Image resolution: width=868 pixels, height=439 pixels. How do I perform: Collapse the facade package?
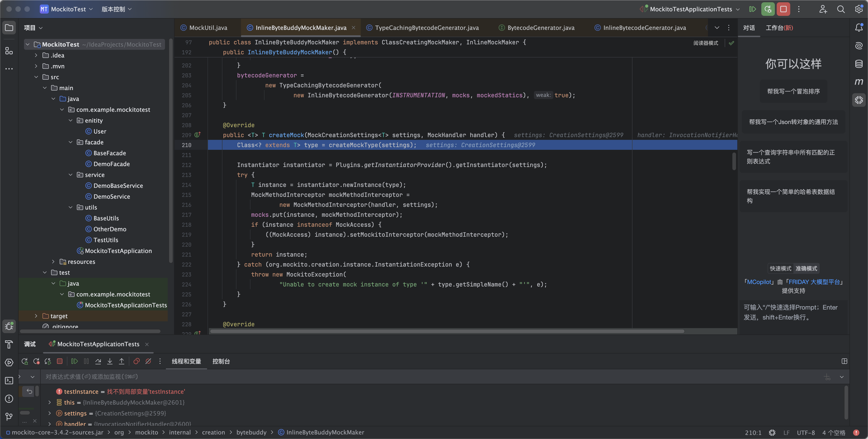coord(71,142)
